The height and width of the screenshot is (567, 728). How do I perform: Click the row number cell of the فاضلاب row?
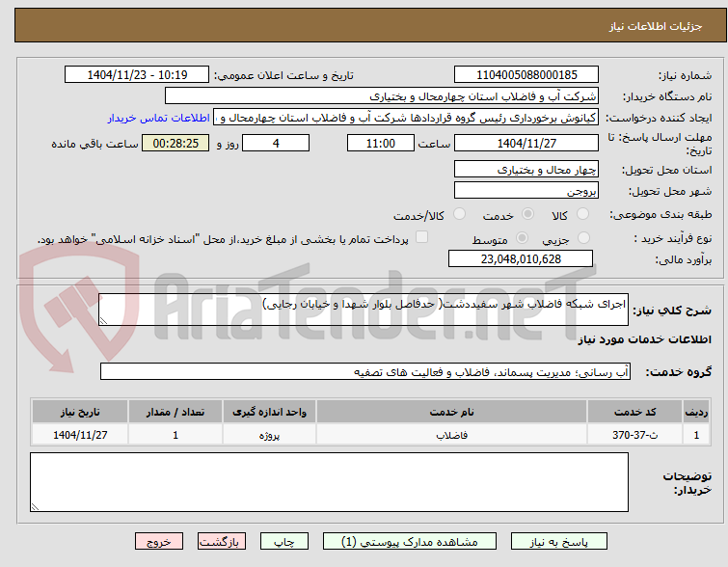click(x=696, y=435)
